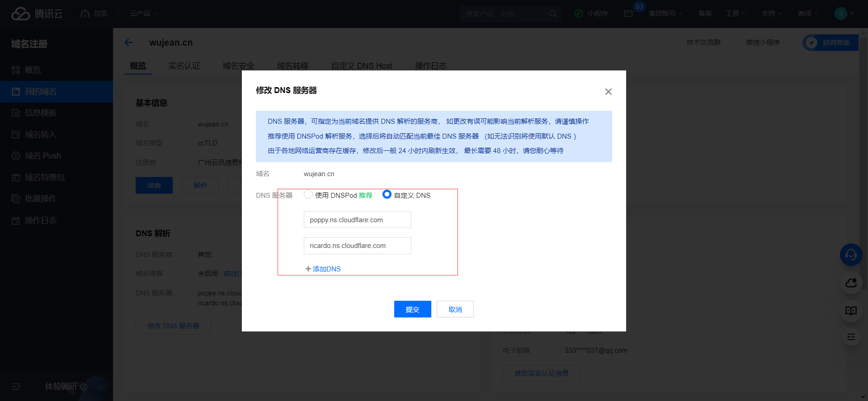The height and width of the screenshot is (401, 868).
Task: Click the 添加DNS link
Action: (326, 269)
